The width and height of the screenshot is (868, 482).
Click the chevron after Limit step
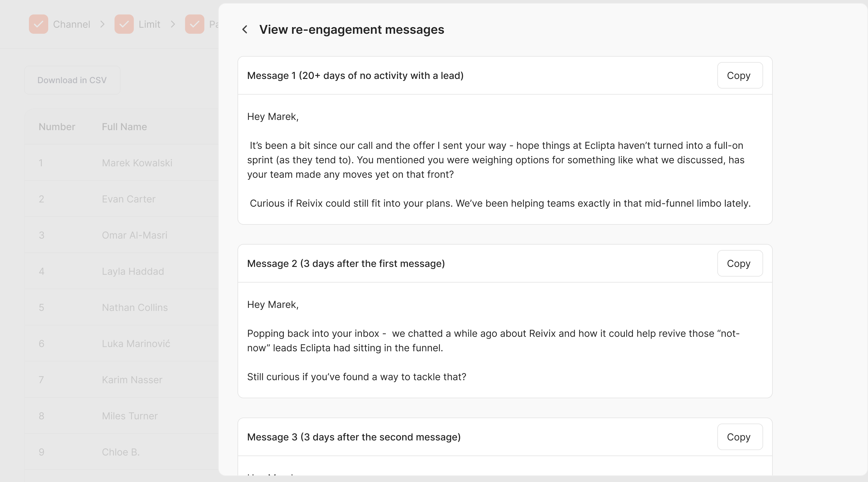(x=173, y=24)
